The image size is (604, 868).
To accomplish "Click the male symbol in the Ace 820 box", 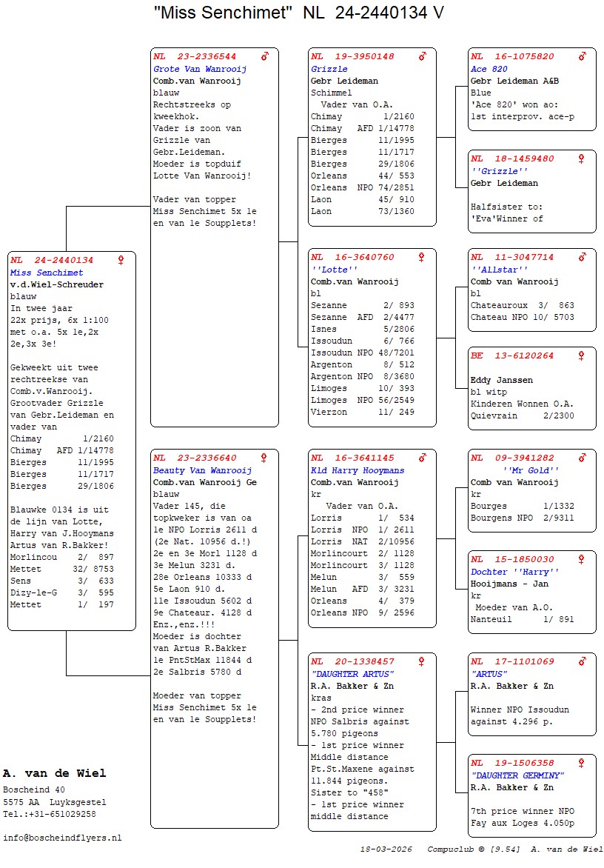I will coord(582,56).
